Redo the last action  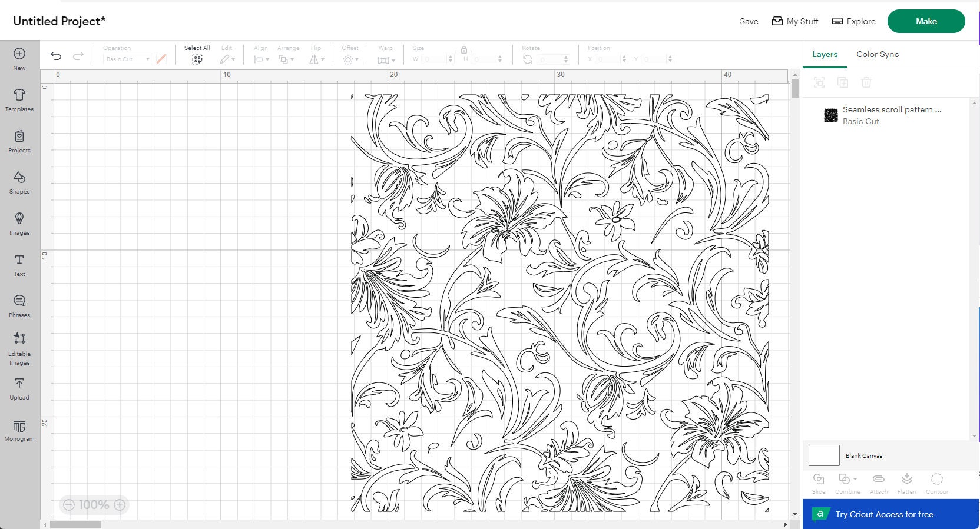tap(78, 56)
